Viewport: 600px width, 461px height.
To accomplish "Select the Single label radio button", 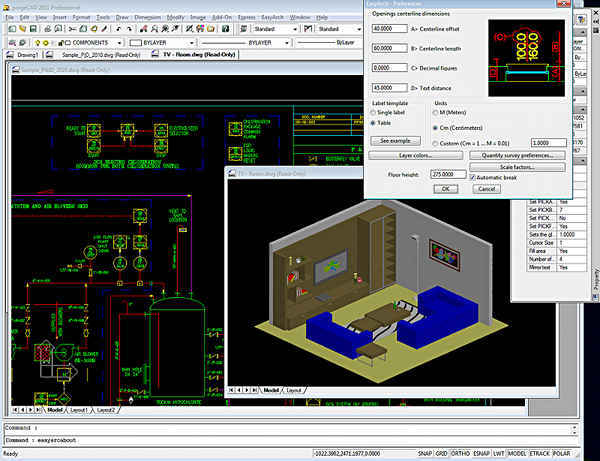I will pyautogui.click(x=373, y=112).
